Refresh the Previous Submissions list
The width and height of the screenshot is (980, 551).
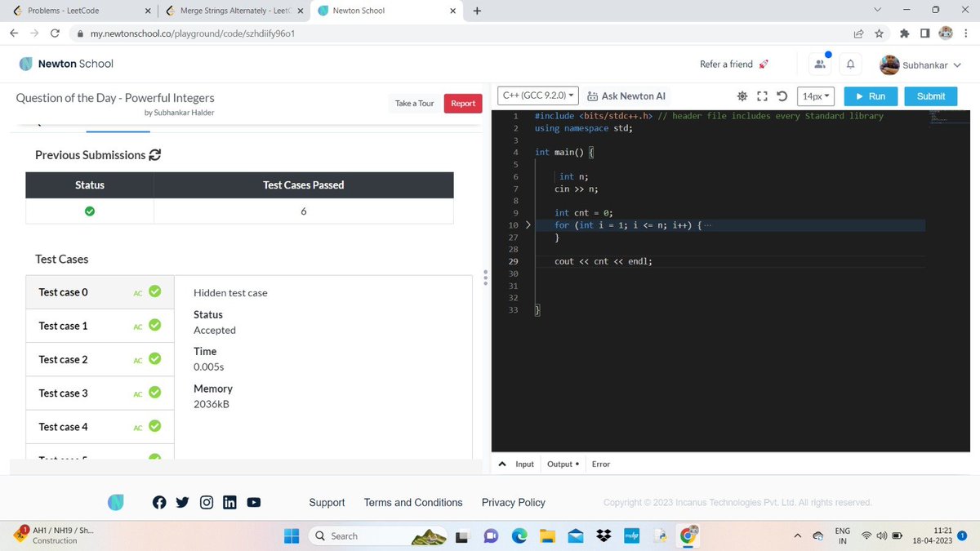(155, 155)
